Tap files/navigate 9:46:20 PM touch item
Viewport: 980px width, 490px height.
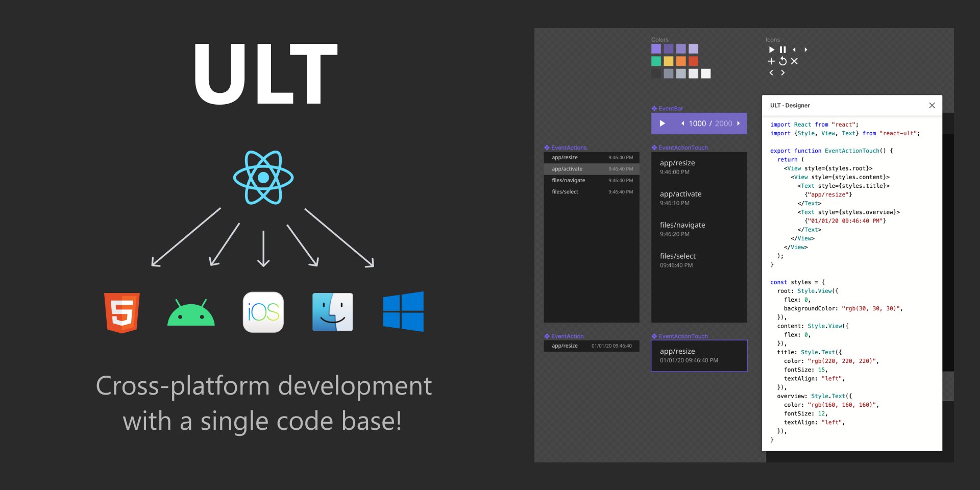pos(699,229)
